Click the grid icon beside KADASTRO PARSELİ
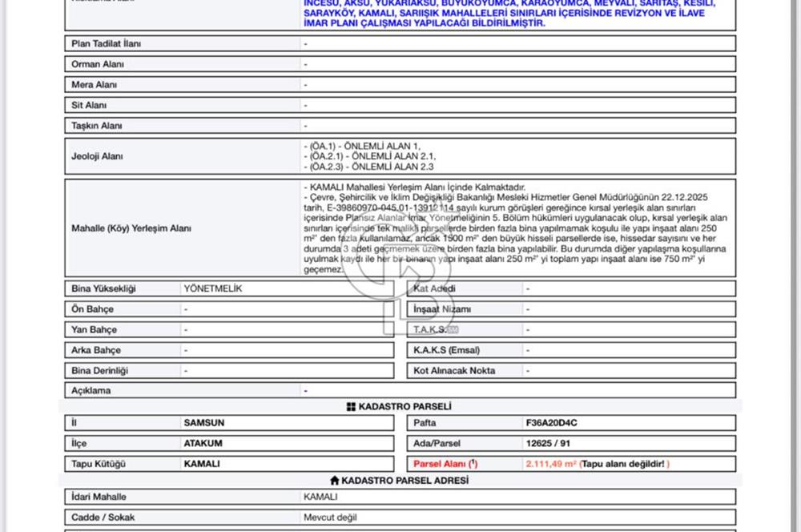801x532 pixels. 351,407
